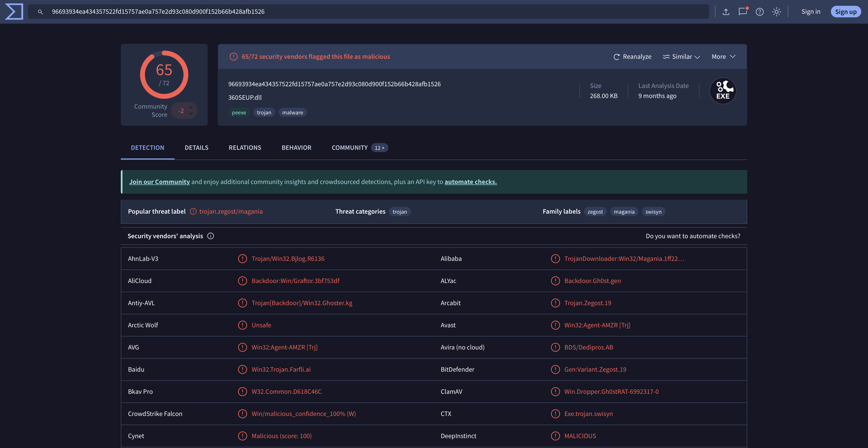This screenshot has width=868, height=448.
Task: Click the Reanalyze button
Action: pyautogui.click(x=632, y=57)
